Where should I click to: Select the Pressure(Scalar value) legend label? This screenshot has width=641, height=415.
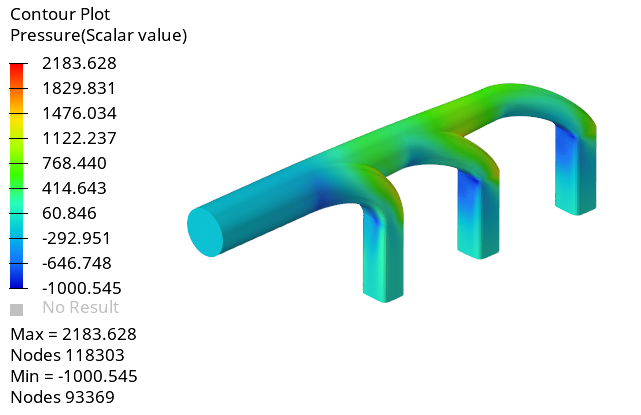[x=98, y=36]
